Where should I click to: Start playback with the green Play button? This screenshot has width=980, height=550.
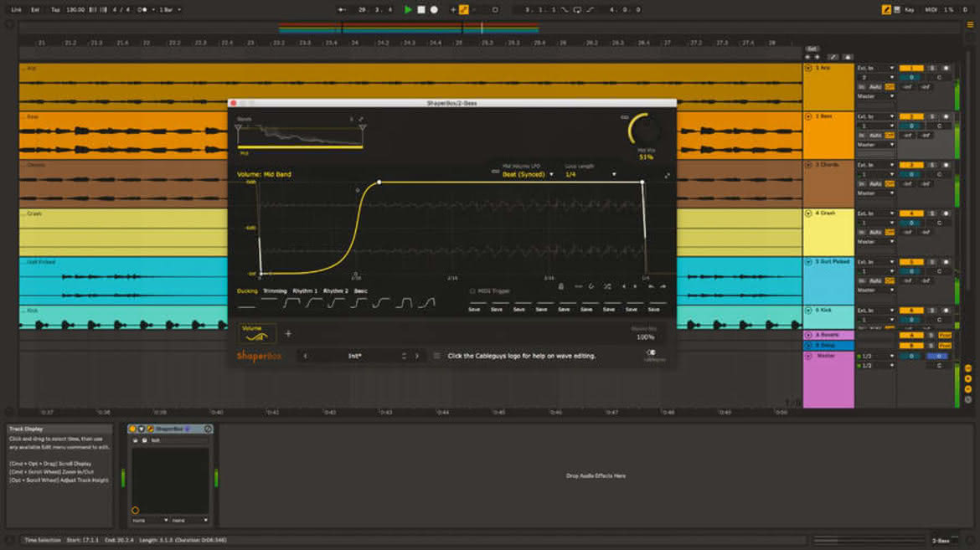[x=408, y=9]
